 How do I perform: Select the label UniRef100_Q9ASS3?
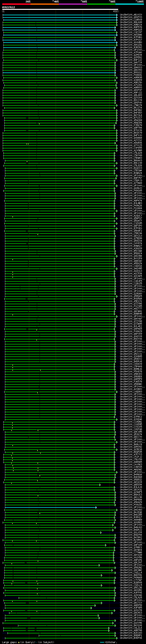[131, 67]
